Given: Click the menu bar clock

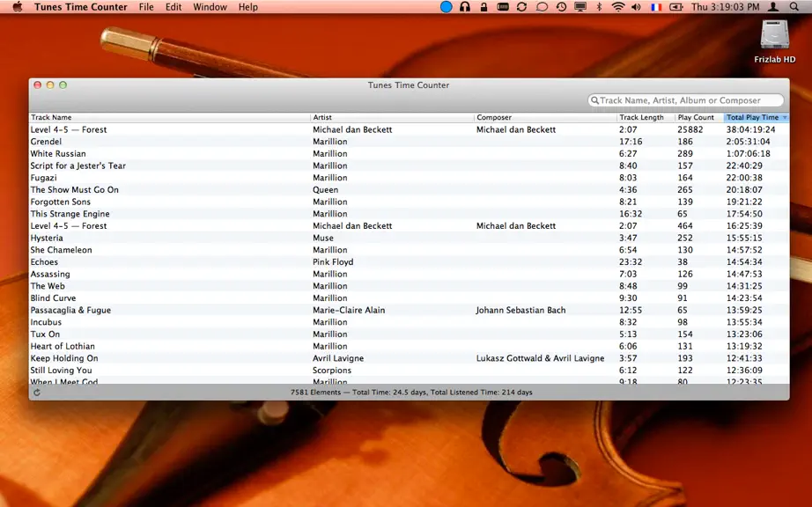Looking at the screenshot, I should pos(725,7).
